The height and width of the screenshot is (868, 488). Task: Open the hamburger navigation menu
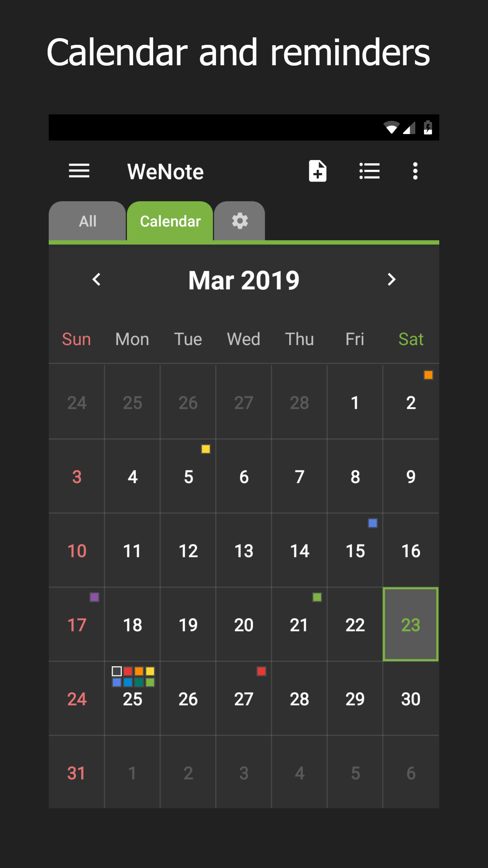[79, 171]
